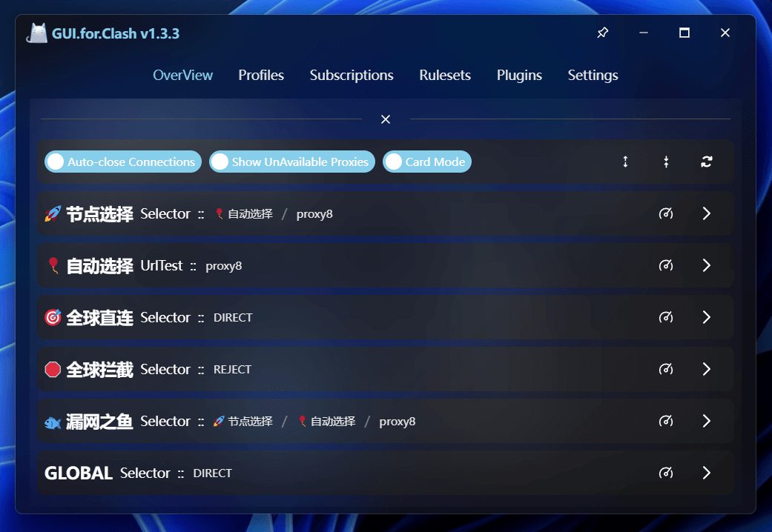Close the proxy panel with the X icon
Screen dimensions: 772x532
pos(386,119)
